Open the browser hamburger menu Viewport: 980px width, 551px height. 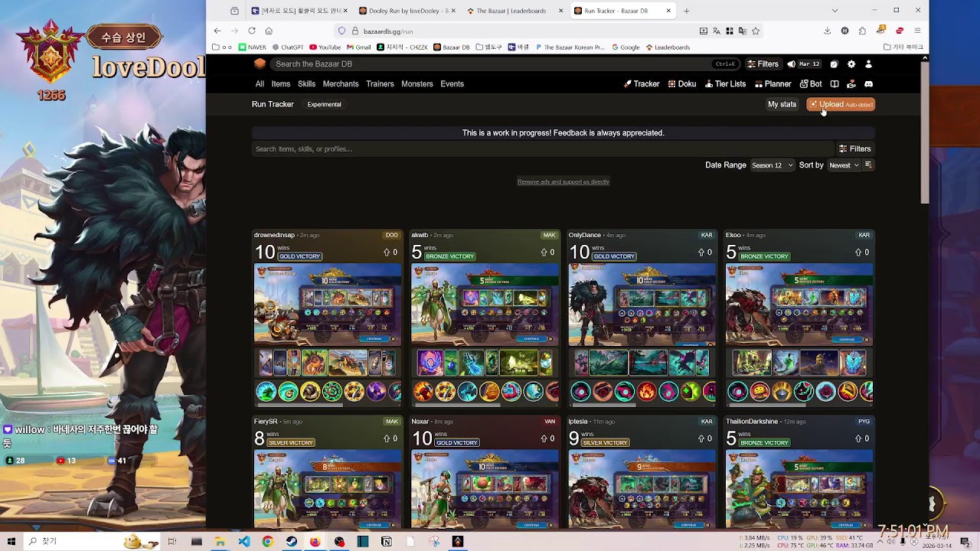click(x=917, y=31)
